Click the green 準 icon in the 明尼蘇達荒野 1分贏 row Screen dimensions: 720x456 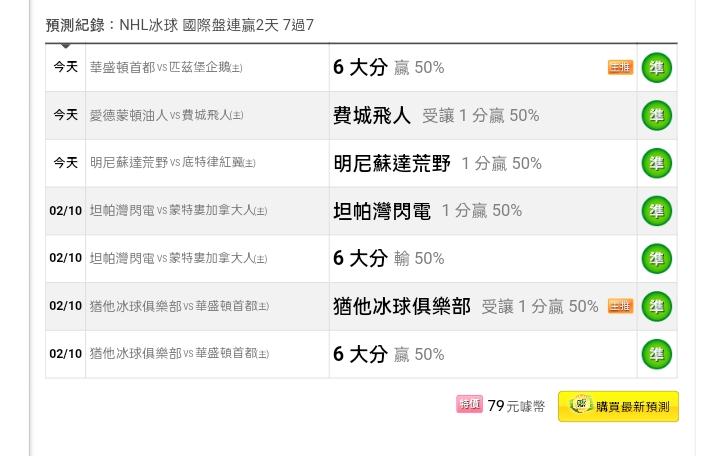pos(656,163)
